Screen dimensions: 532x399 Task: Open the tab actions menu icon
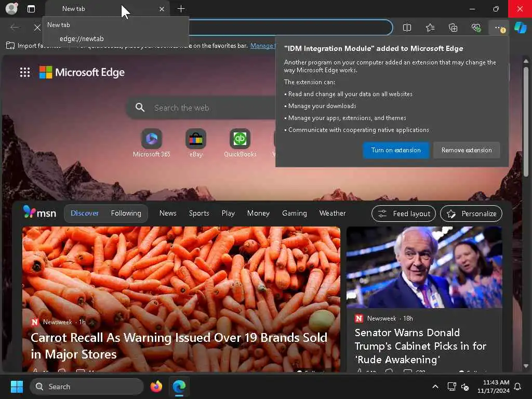point(31,9)
